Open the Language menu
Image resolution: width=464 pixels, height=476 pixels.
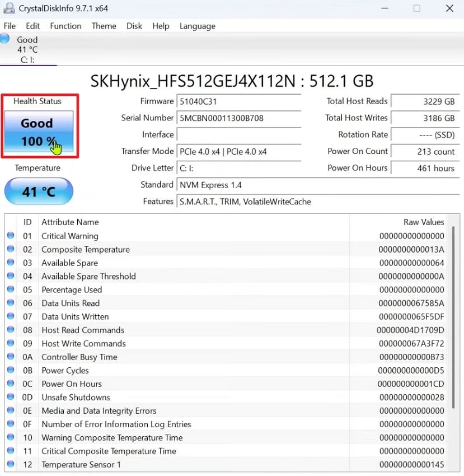tap(197, 26)
